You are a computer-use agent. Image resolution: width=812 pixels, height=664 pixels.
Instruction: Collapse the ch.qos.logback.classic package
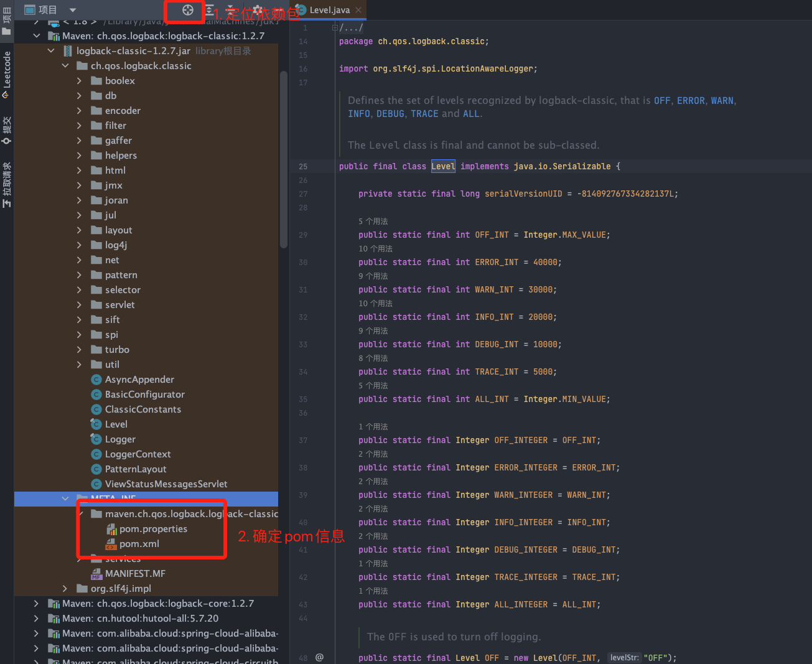click(65, 66)
